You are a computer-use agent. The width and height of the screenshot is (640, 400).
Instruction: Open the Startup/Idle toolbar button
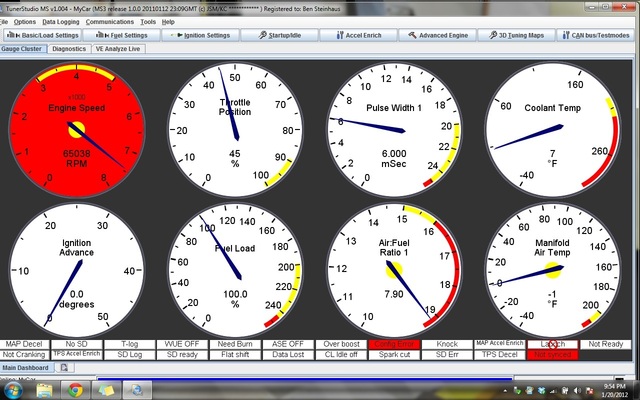coord(280,36)
